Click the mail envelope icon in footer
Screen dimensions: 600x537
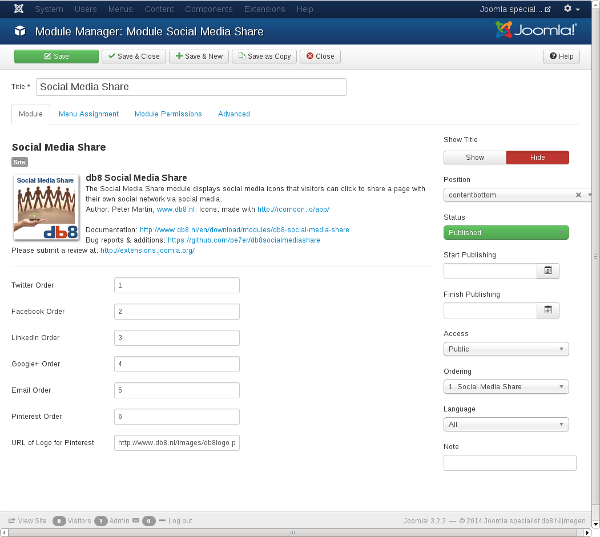point(135,521)
